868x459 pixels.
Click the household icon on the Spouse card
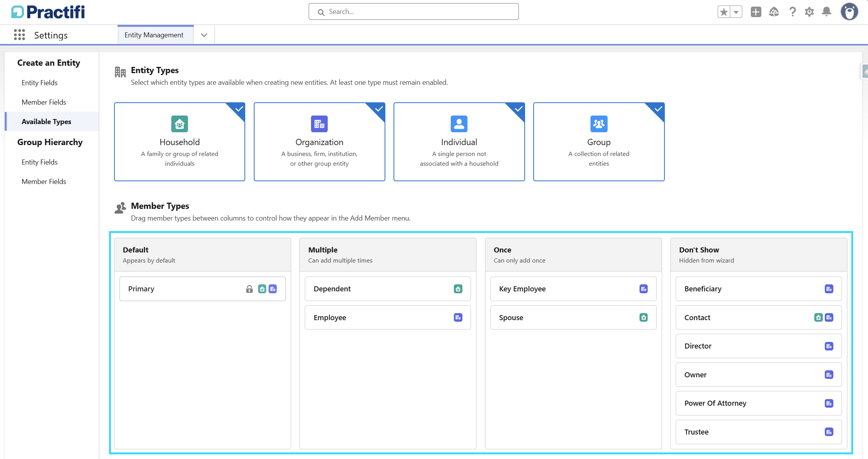coord(644,318)
